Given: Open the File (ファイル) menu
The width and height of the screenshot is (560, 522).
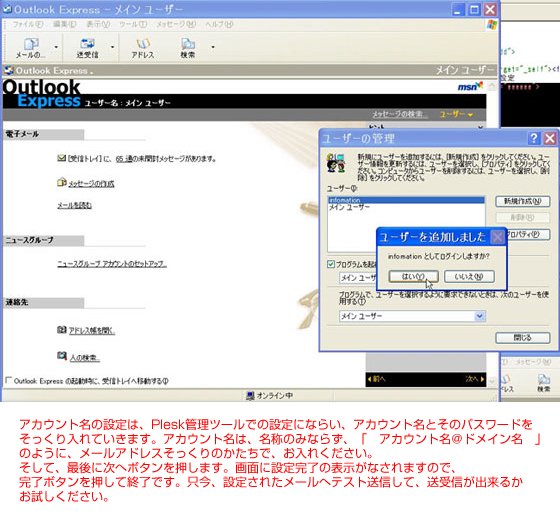Looking at the screenshot, I should tap(28, 24).
